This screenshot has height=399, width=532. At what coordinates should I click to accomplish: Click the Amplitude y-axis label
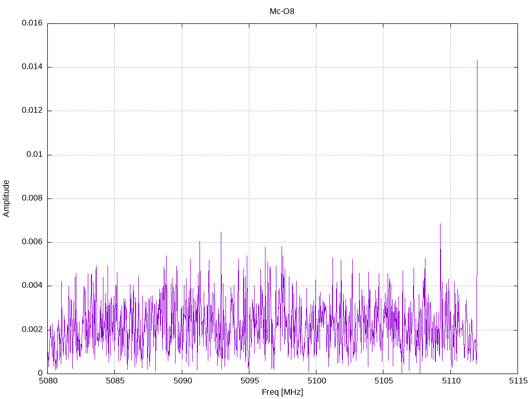[x=6, y=198]
